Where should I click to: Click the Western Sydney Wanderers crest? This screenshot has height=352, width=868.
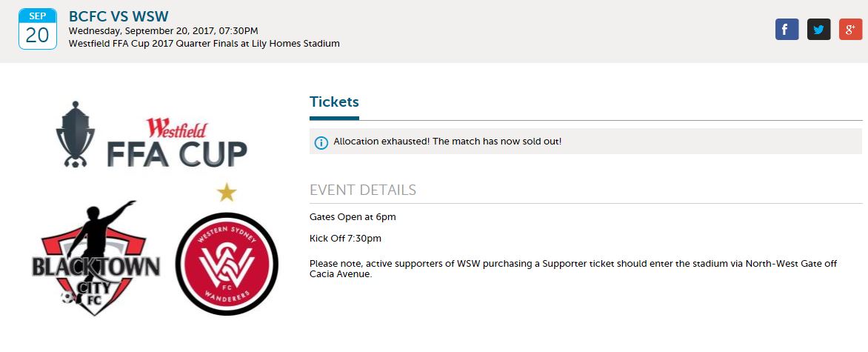coord(227,264)
